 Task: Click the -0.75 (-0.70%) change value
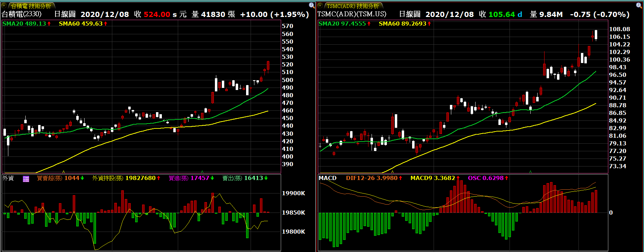(600, 15)
